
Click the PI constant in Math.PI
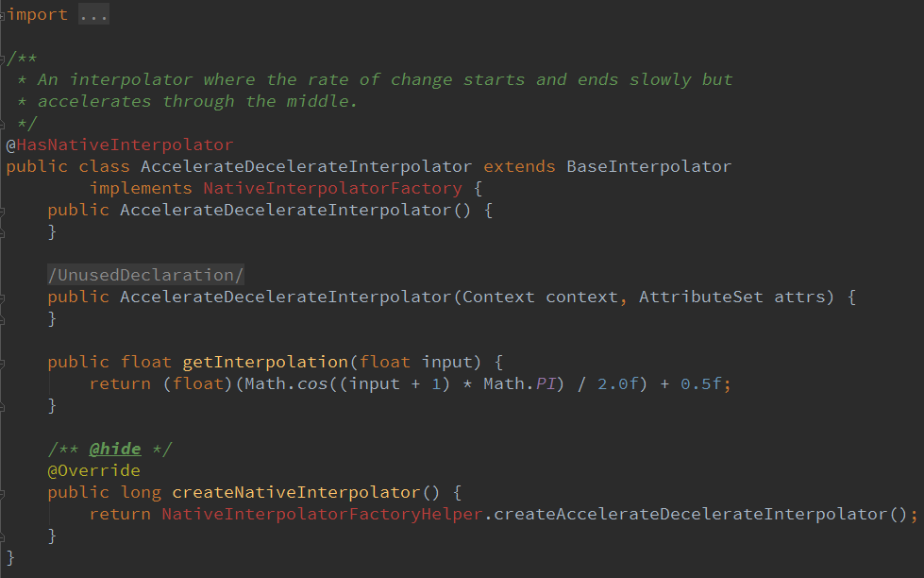tap(547, 383)
